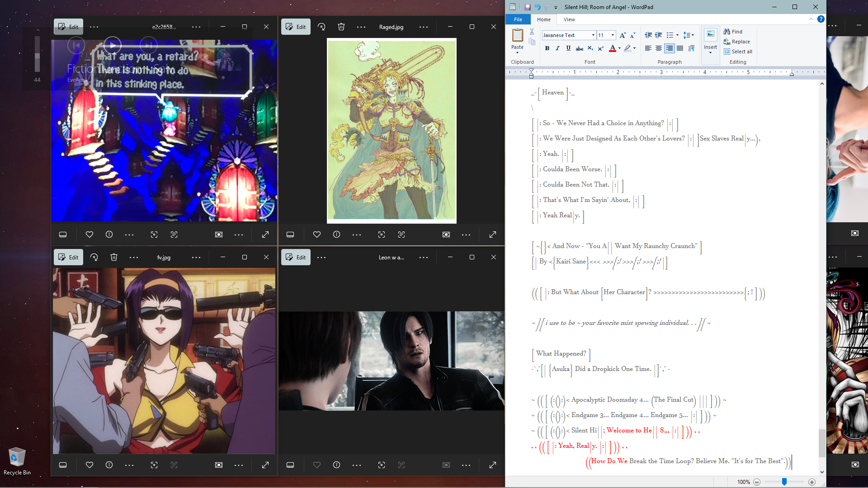Screen dimensions: 868x488
Task: Rotate the fv.jpg image
Action: pos(94,258)
